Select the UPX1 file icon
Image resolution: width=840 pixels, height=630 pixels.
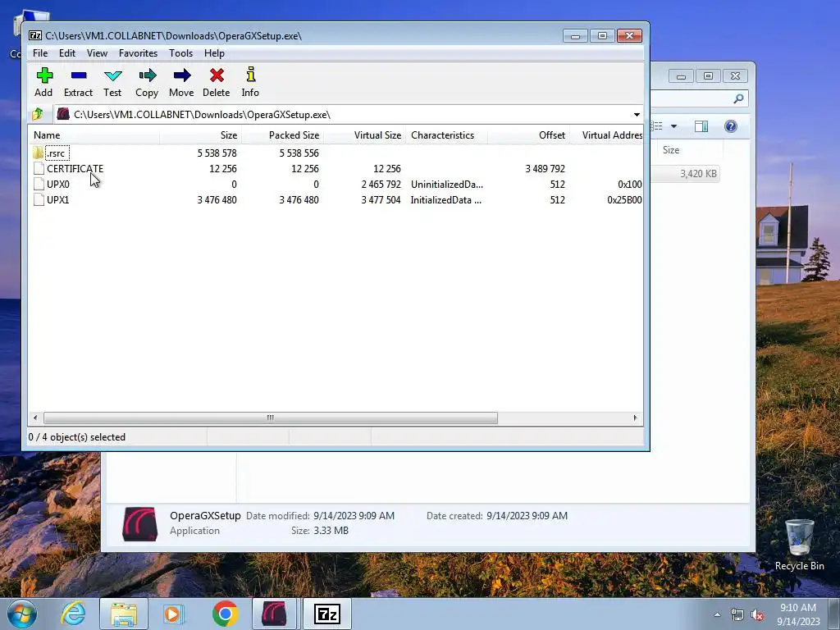tap(39, 199)
